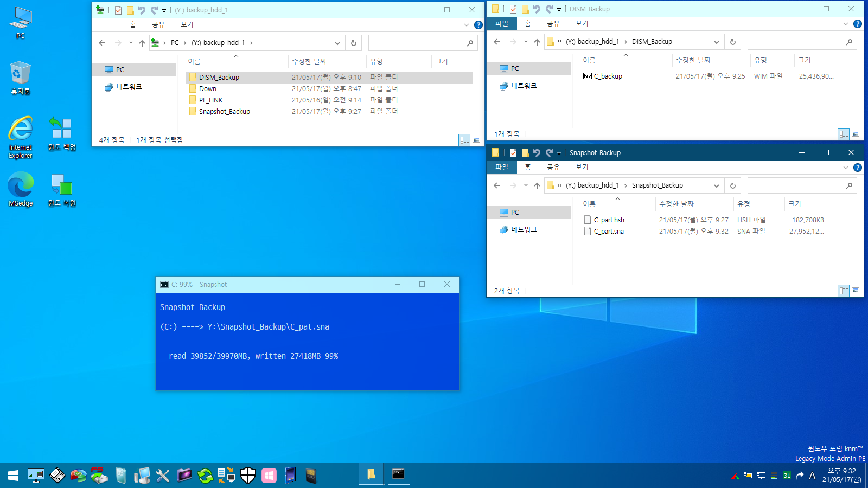The width and height of the screenshot is (868, 488).
Task: Expand the backup_hdd_1 address bar history dropdown
Action: click(337, 43)
